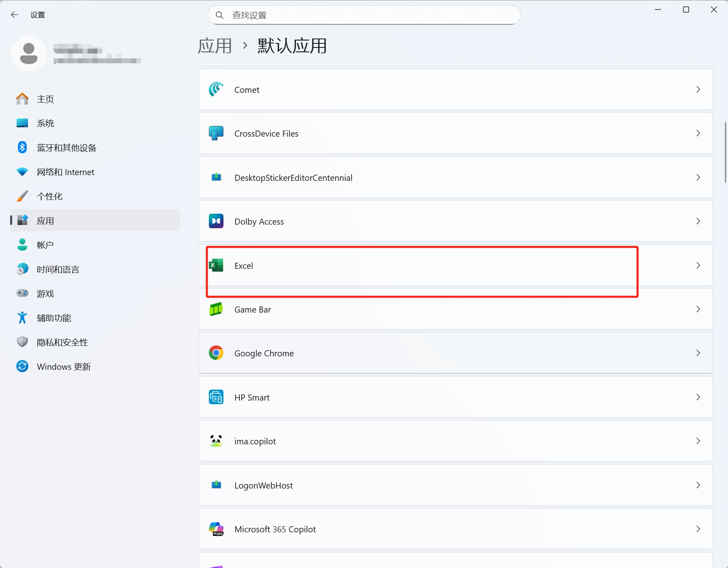This screenshot has width=728, height=568.
Task: Click the Dolby Access app icon
Action: pyautogui.click(x=216, y=221)
